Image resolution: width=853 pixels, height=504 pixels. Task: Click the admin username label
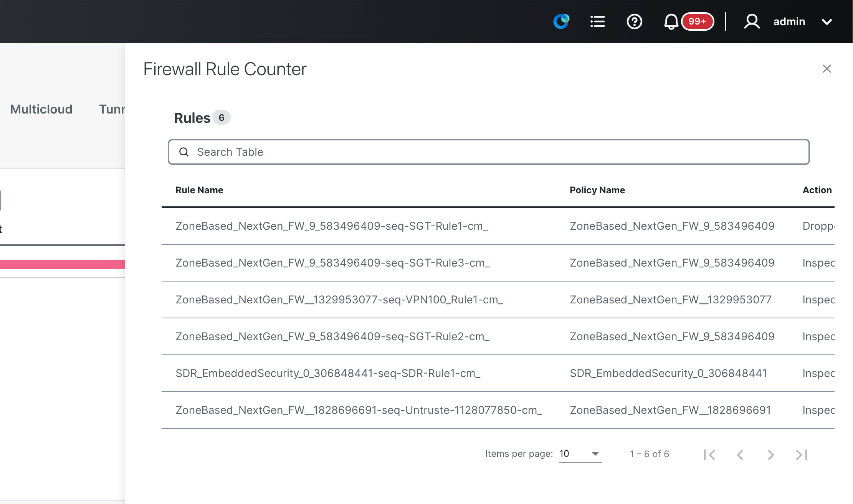coord(789,21)
